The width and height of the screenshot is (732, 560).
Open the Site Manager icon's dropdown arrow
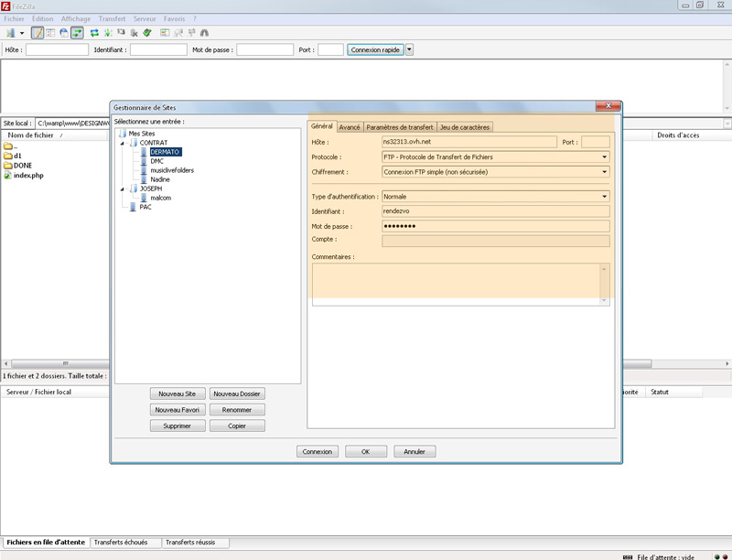(21, 33)
